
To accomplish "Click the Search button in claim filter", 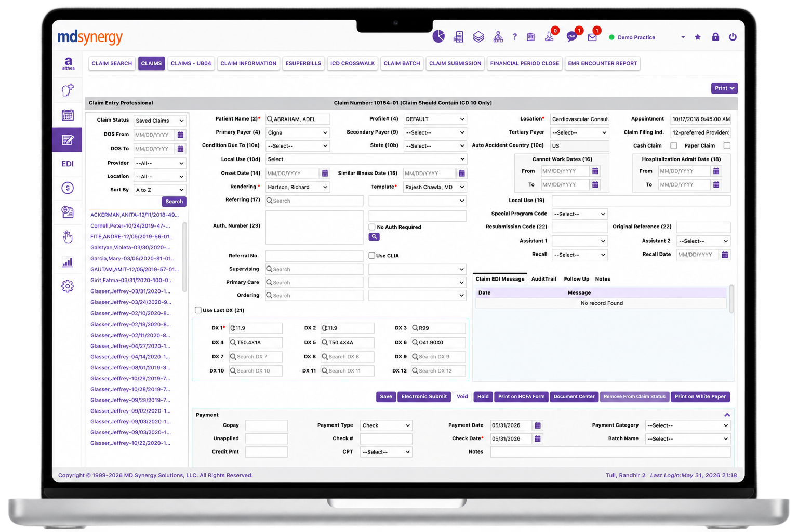I will click(174, 202).
